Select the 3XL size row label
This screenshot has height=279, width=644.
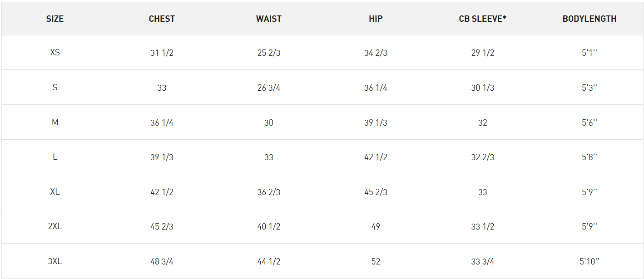click(x=55, y=261)
